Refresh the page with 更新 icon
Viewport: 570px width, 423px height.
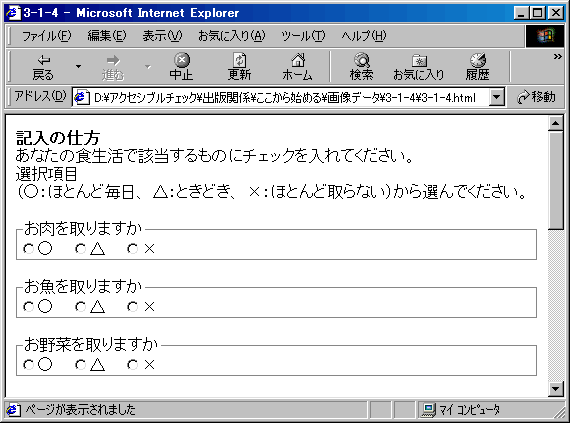click(239, 60)
